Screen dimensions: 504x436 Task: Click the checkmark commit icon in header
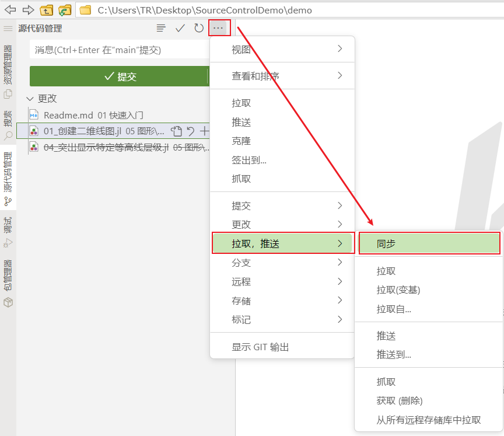[x=180, y=28]
